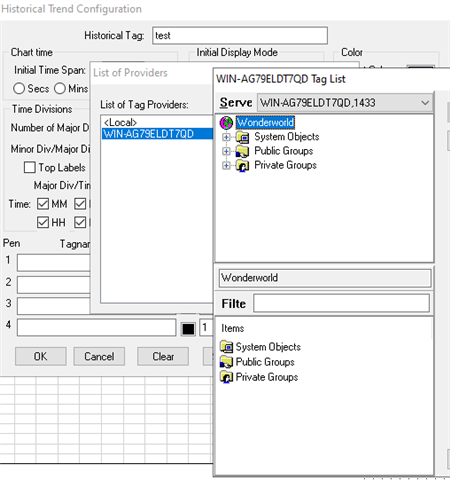450x480 pixels.
Task: Open the black pen 4 color swatch
Action: pos(188,329)
